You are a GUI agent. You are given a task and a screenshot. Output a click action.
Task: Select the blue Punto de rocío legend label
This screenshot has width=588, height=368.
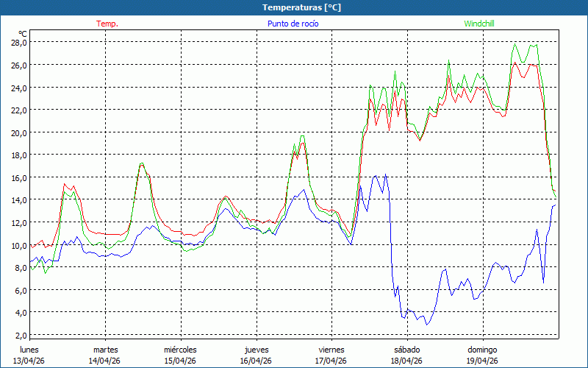[x=293, y=24]
